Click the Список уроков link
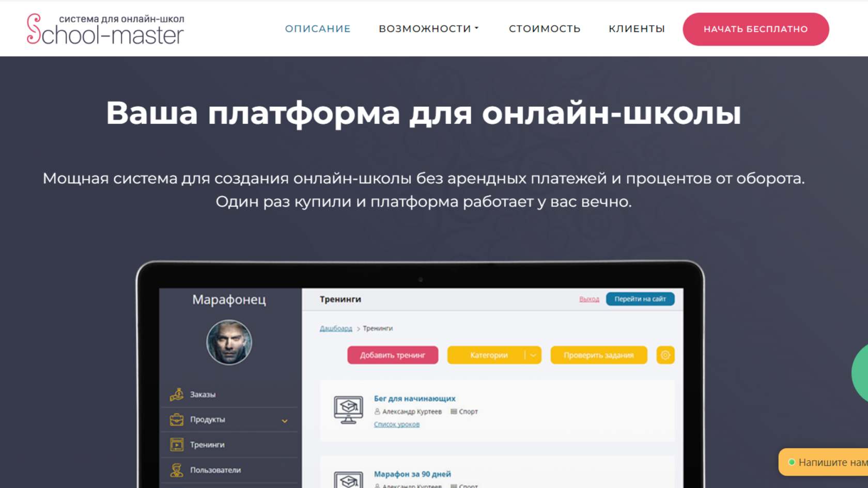The height and width of the screenshot is (488, 868). pos(397,424)
